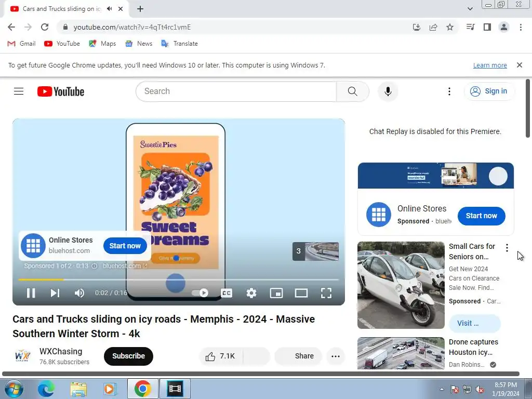Install YouTube app icon in address bar
532x399 pixels.
coord(417,27)
